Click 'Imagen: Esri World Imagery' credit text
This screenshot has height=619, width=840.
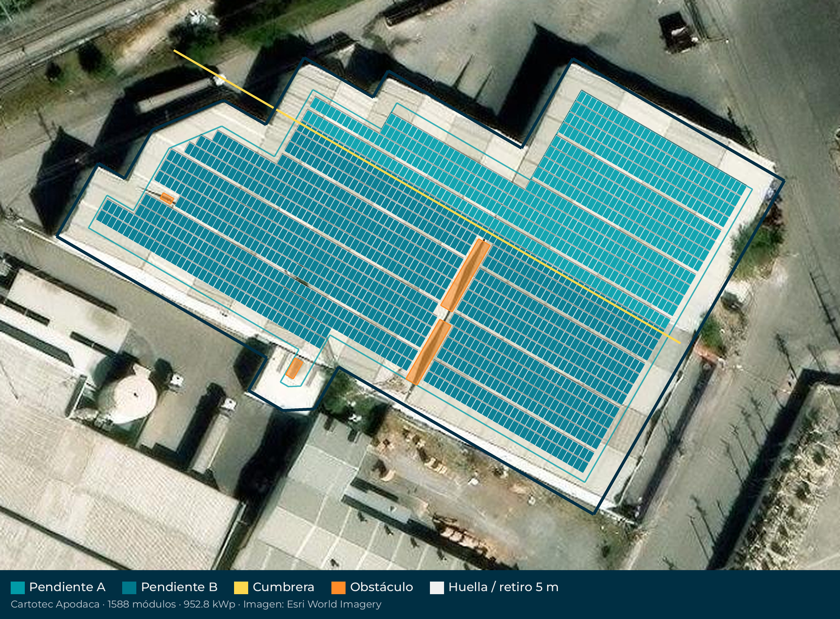click(312, 604)
